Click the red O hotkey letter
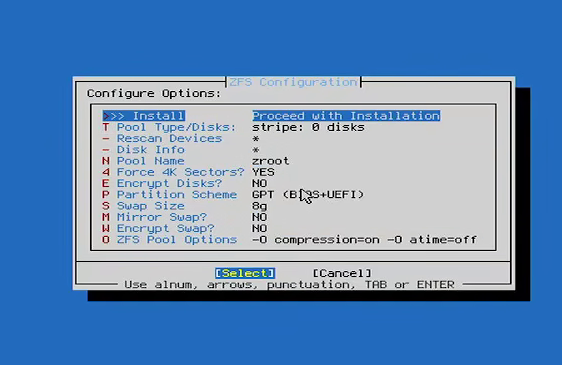 (x=106, y=240)
